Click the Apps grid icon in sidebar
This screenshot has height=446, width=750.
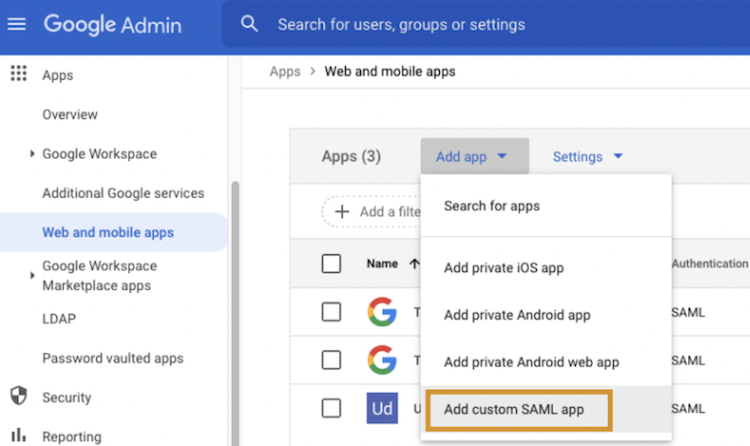[17, 74]
